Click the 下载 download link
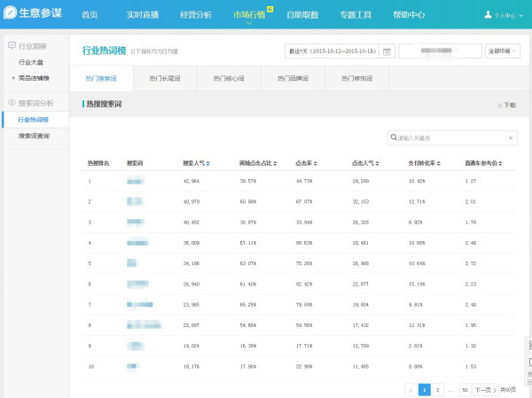The height and width of the screenshot is (398, 532). (507, 105)
